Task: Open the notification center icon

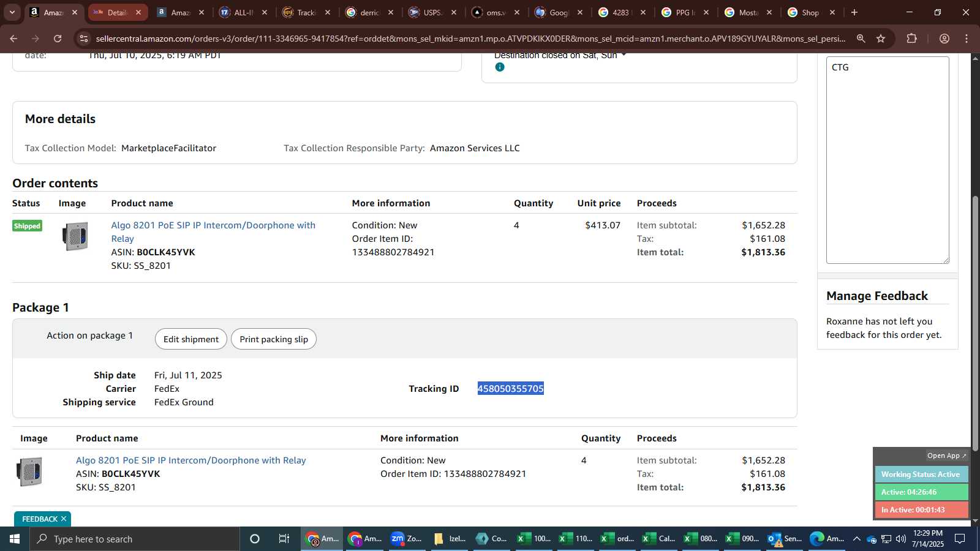Action: [960, 539]
